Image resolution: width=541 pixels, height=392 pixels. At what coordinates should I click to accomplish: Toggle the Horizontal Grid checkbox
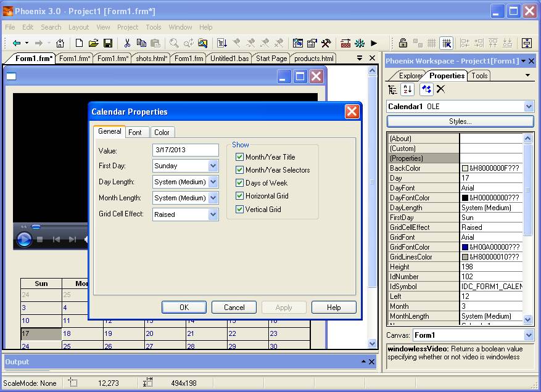click(x=239, y=196)
